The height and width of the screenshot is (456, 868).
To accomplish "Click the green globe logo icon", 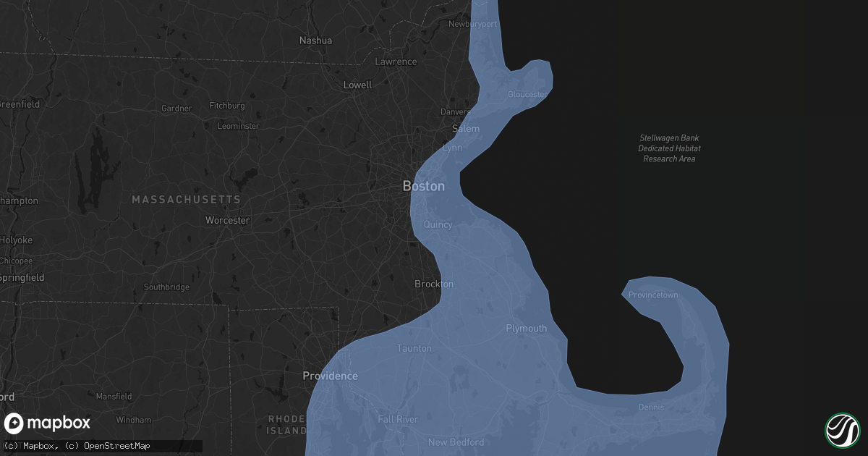I will point(842,430).
